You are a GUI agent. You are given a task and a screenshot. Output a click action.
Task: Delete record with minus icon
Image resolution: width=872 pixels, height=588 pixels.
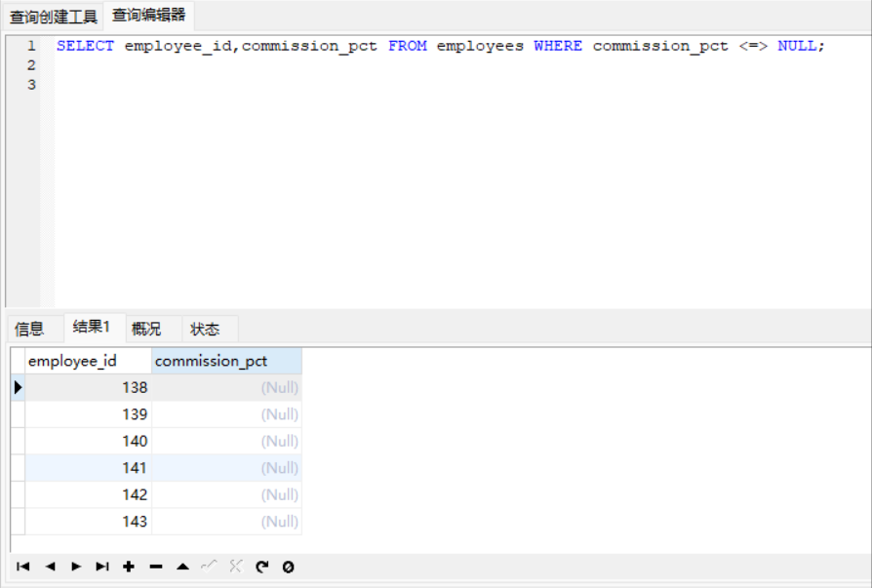[x=156, y=567]
